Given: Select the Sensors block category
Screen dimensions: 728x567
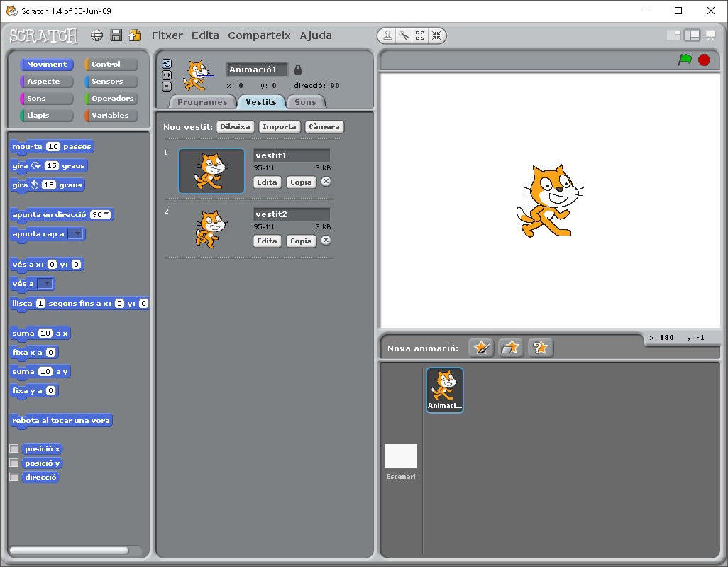Looking at the screenshot, I should click(x=111, y=82).
